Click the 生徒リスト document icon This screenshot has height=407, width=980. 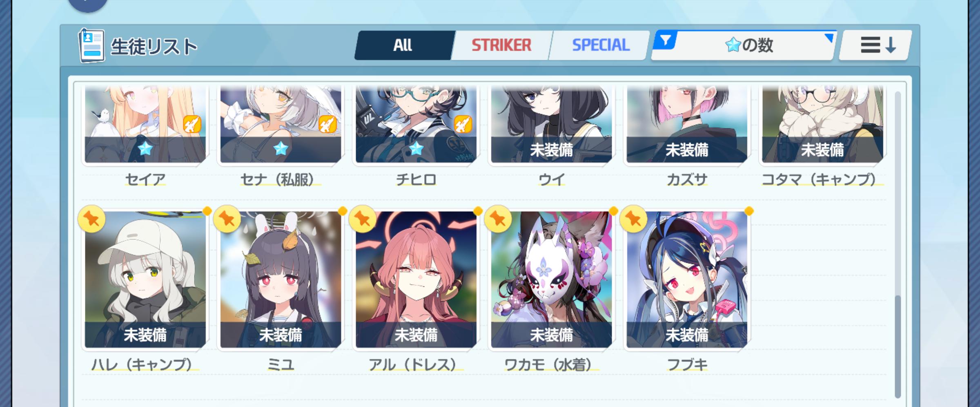tap(91, 46)
